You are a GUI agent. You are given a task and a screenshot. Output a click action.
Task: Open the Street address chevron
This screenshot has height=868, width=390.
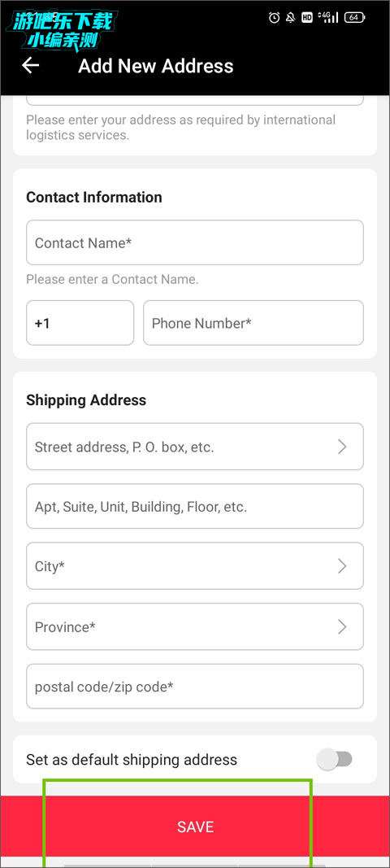tap(342, 447)
